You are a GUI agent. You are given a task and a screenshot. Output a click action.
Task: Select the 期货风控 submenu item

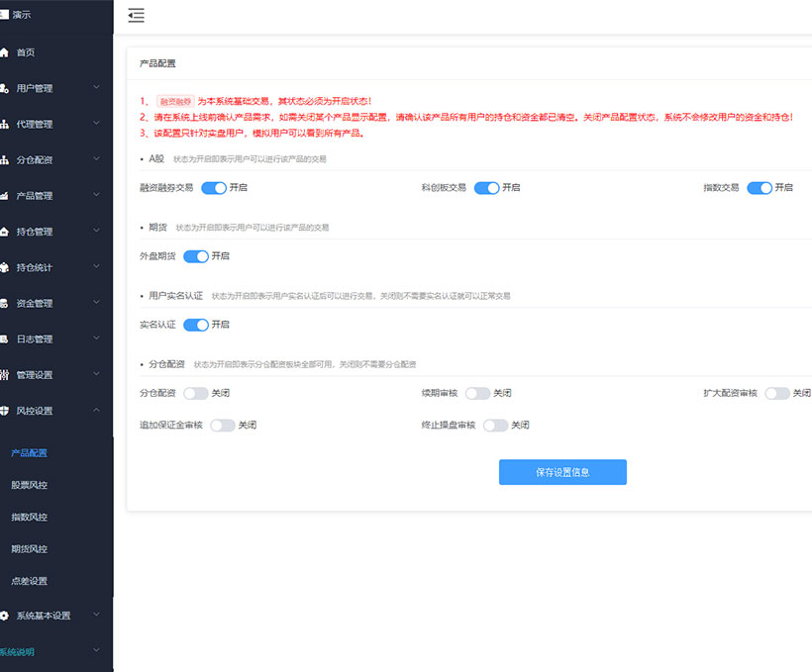(x=29, y=548)
